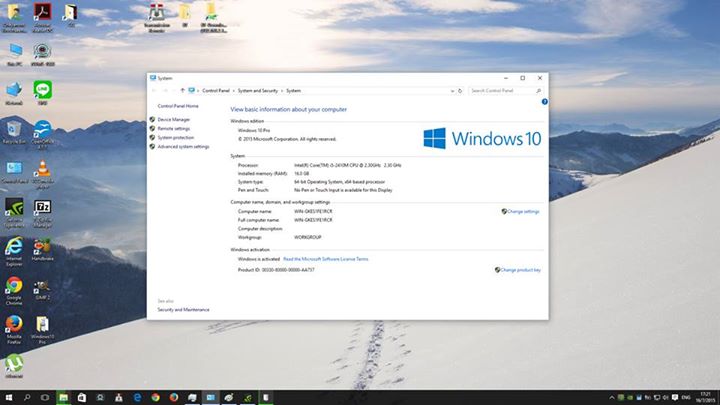Refresh the System control panel page
This screenshot has height=405, width=720.
tap(460, 91)
